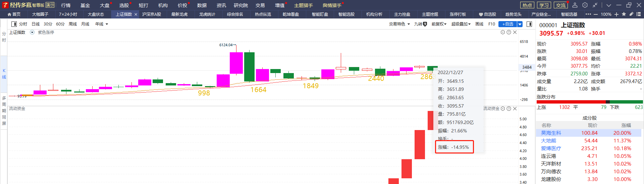
Task: Open the user account icon
Action: point(575,5)
